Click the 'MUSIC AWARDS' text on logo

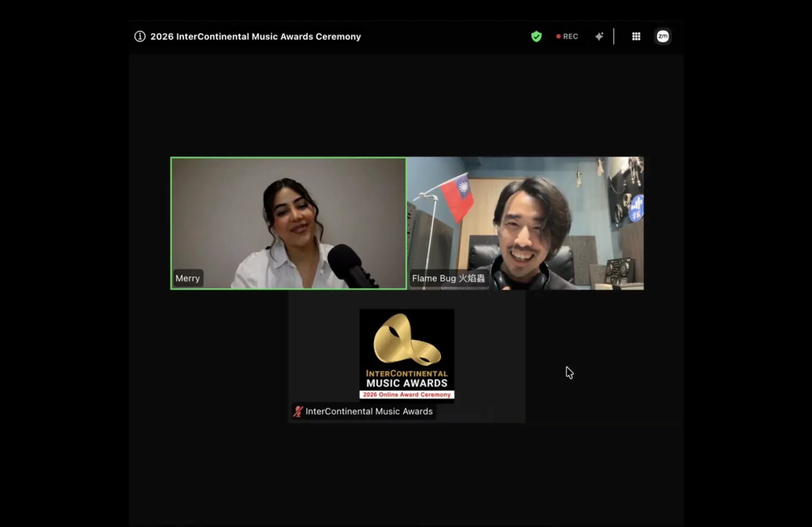click(407, 383)
